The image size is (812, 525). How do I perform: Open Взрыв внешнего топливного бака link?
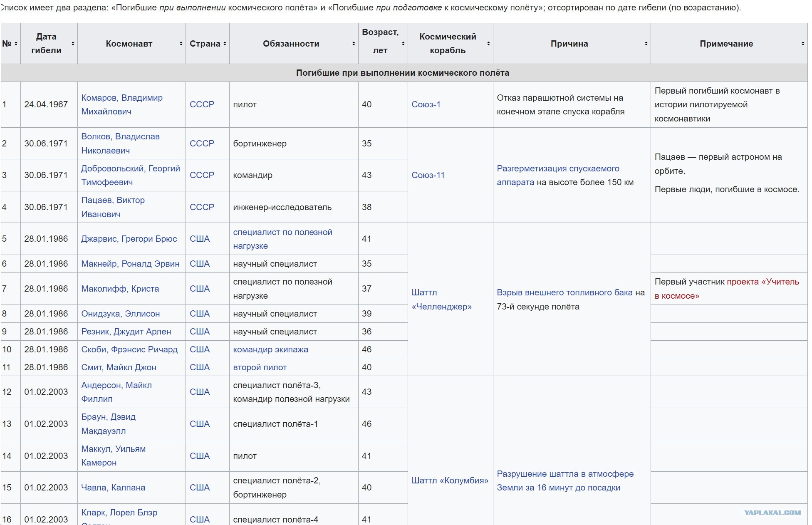pyautogui.click(x=564, y=292)
